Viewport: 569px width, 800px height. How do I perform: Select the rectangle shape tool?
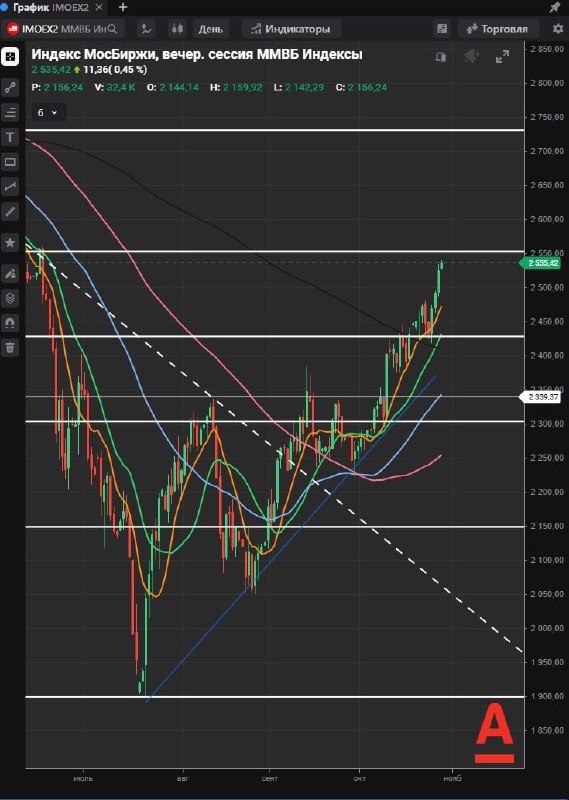click(10, 162)
